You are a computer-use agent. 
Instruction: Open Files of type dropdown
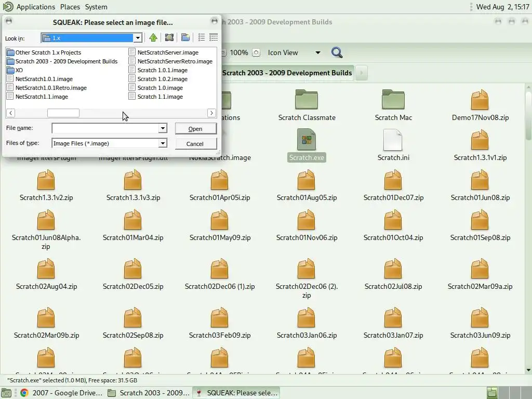click(163, 143)
